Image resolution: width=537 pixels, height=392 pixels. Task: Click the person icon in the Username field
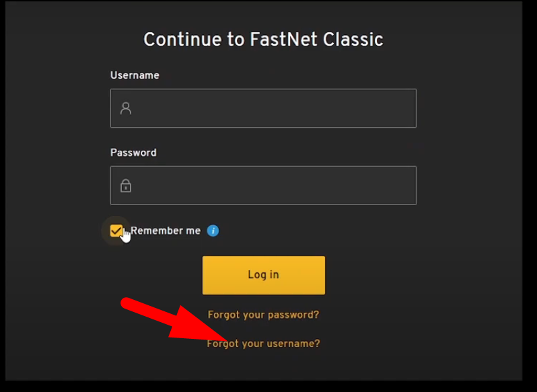[126, 108]
